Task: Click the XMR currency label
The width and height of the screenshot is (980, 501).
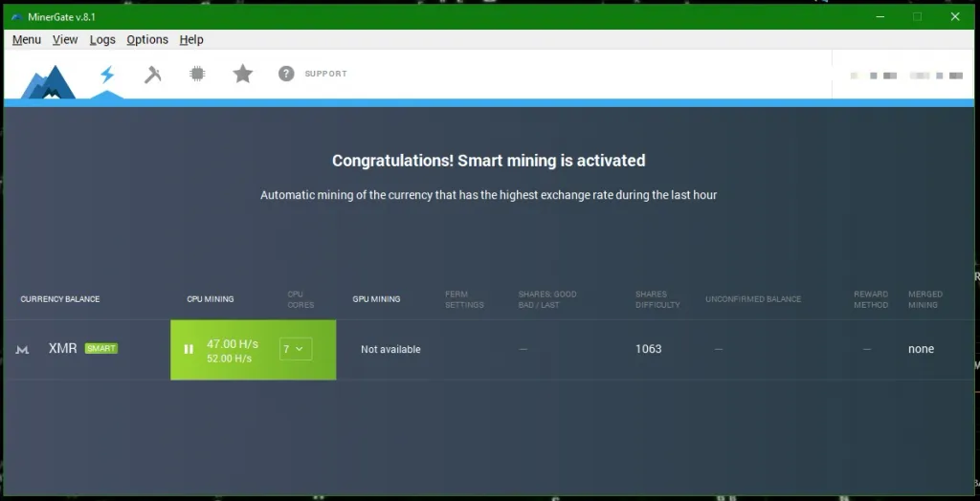Action: [62, 349]
